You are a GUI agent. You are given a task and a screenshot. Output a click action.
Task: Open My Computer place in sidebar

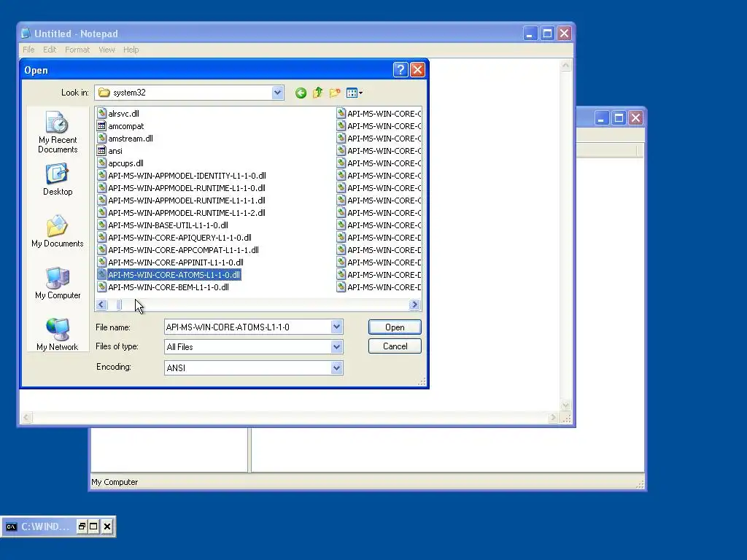(58, 284)
